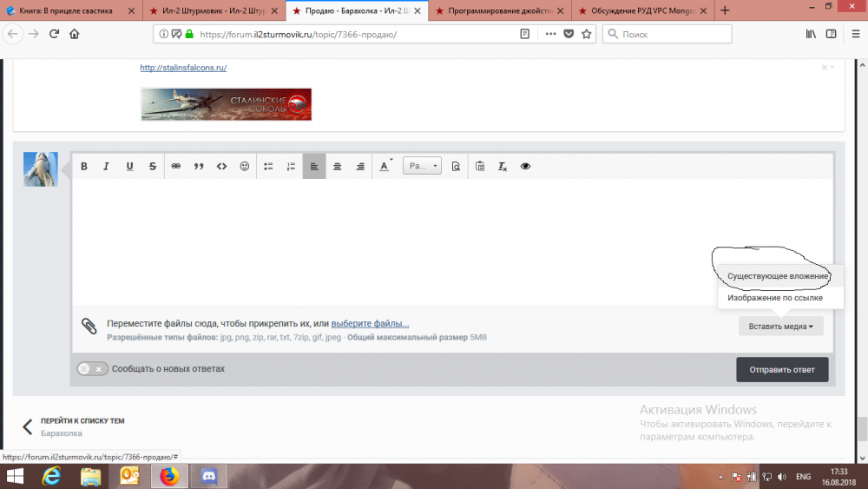The width and height of the screenshot is (868, 489).
Task: Apply italic formatting in the editor
Action: coord(106,166)
